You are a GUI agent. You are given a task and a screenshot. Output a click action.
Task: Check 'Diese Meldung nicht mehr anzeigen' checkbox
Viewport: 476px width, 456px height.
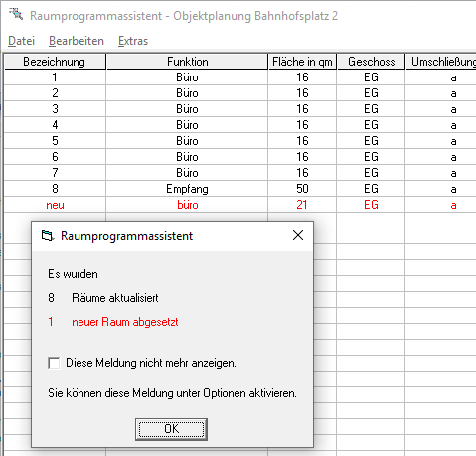point(54,363)
